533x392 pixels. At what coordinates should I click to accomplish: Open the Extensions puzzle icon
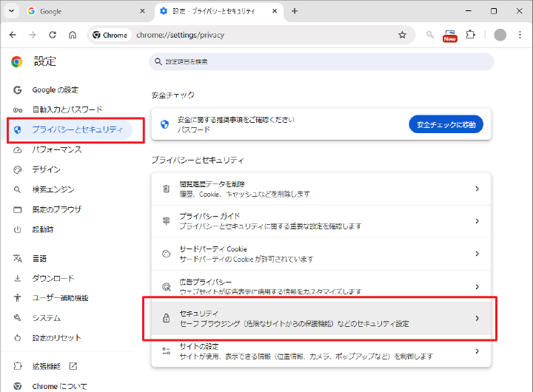(x=469, y=35)
